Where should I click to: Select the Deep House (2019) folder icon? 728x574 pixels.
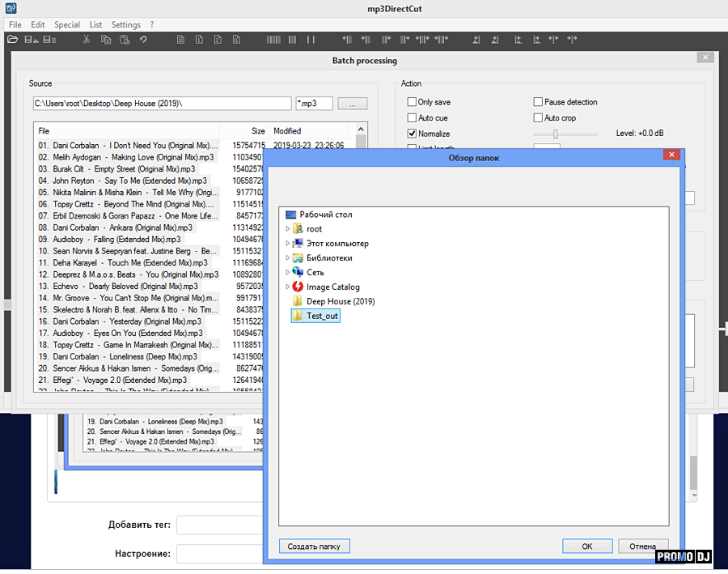click(x=298, y=301)
